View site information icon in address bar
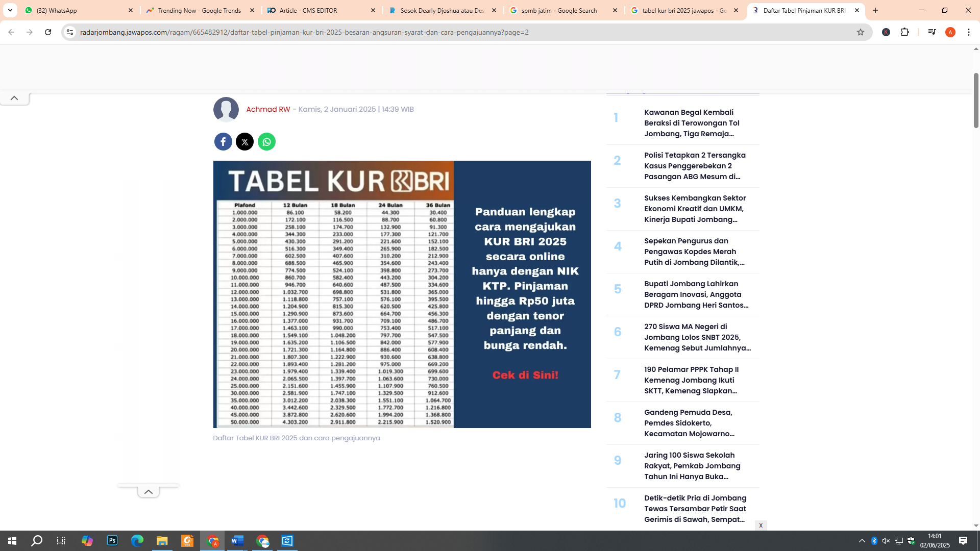 [70, 32]
